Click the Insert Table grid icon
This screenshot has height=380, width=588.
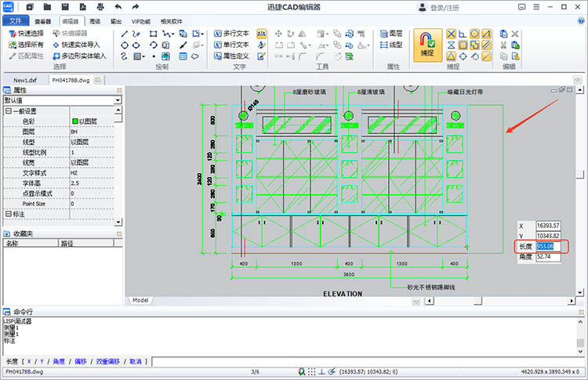click(183, 56)
